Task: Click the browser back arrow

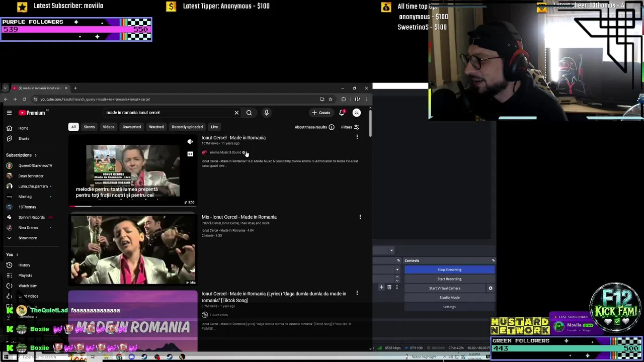Action: (x=6, y=99)
